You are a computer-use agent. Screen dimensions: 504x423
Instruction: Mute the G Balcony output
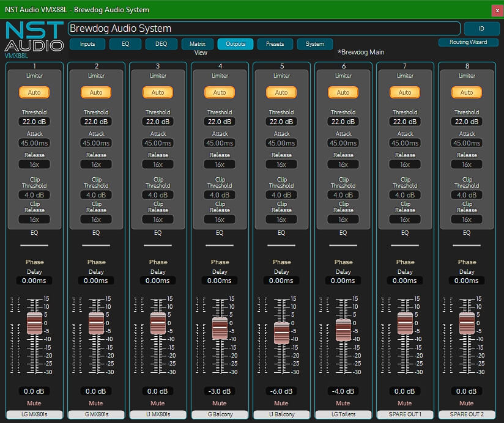(220, 403)
